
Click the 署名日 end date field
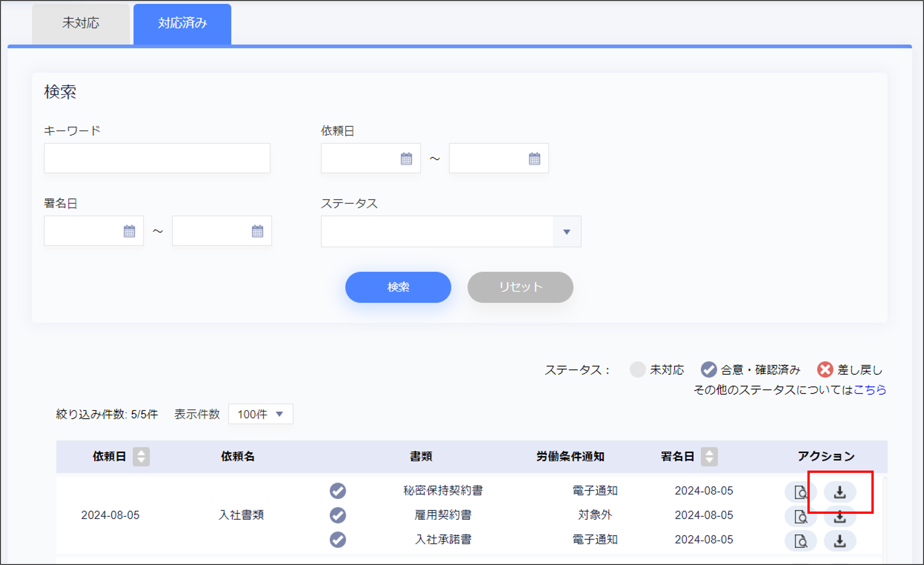pyautogui.click(x=222, y=231)
